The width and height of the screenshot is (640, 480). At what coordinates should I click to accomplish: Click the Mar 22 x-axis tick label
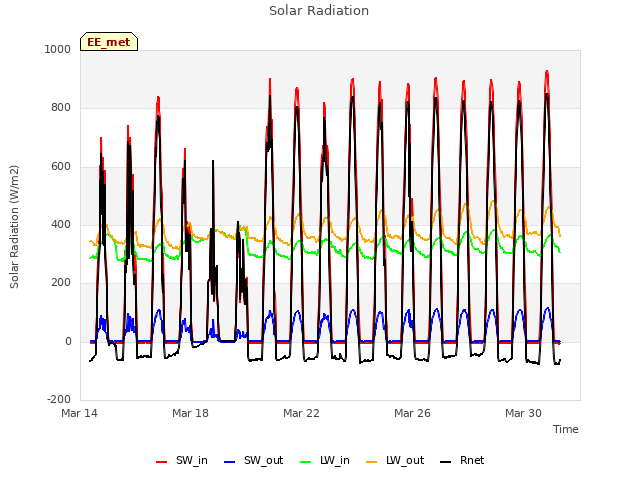coord(301,413)
